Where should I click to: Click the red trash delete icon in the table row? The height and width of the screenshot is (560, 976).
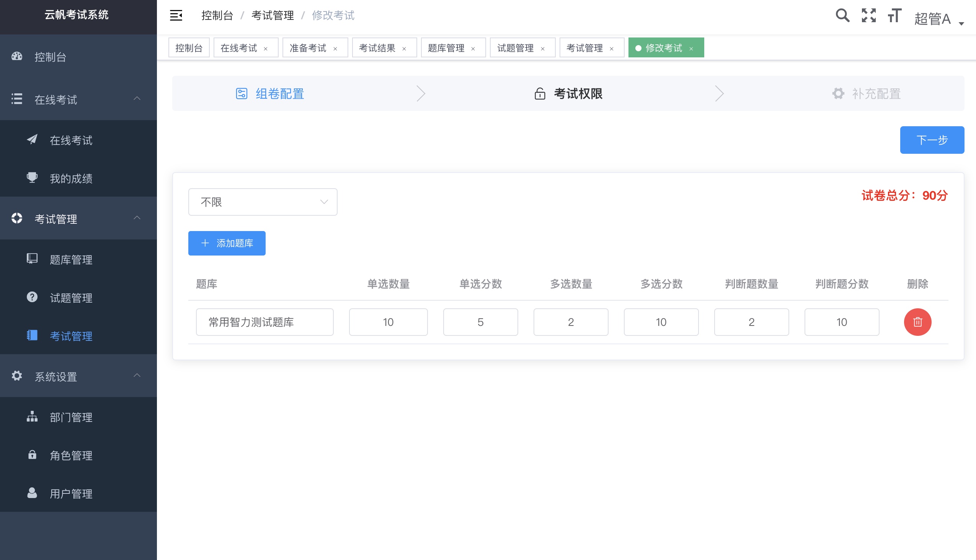pos(917,322)
